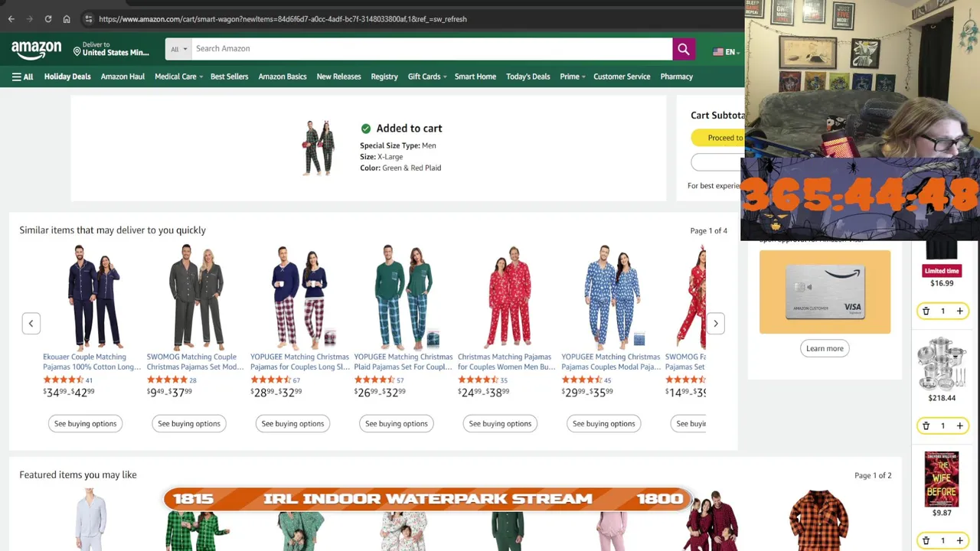Open YOPUGEE Plaid Pajamas Set link
The width and height of the screenshot is (980, 551).
pos(403,361)
